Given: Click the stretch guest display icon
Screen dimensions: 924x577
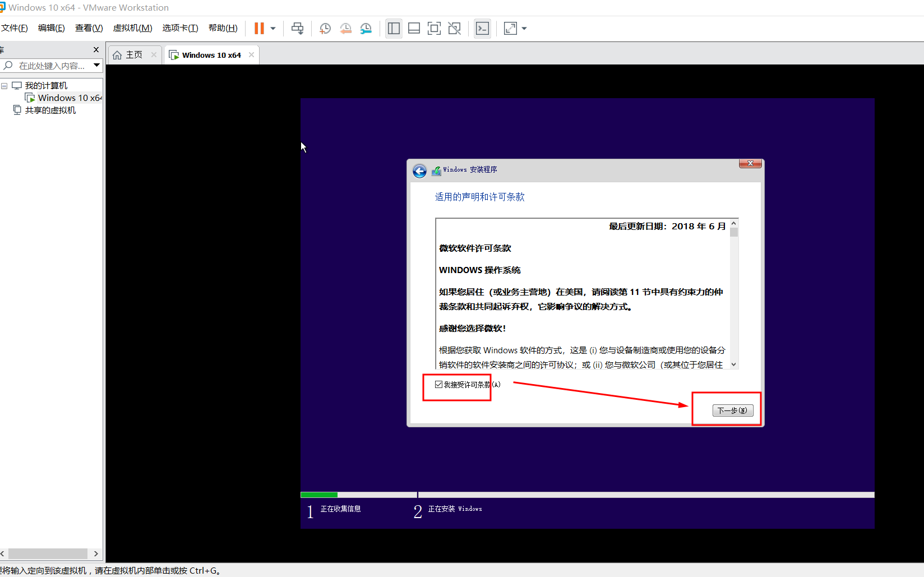Looking at the screenshot, I should point(510,29).
